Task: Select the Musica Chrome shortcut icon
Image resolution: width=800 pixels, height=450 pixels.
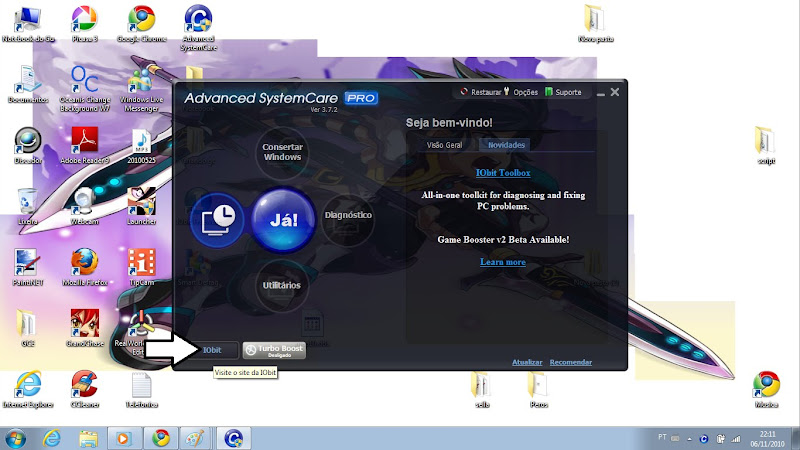Action: coord(766,390)
